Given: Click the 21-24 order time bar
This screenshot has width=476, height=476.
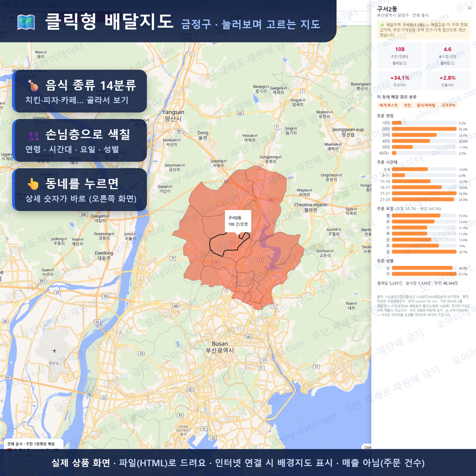Looking at the screenshot, I should click(424, 199).
